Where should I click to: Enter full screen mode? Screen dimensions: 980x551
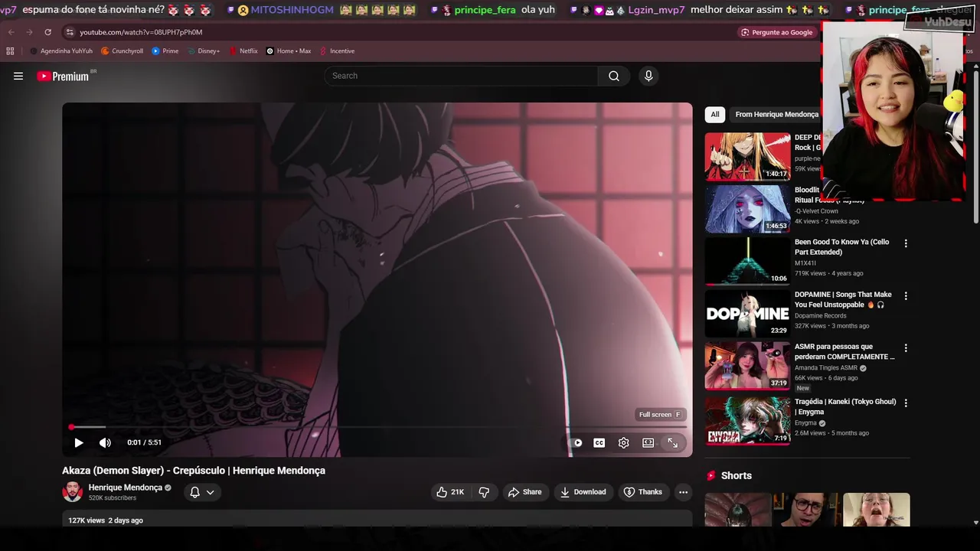pyautogui.click(x=672, y=442)
